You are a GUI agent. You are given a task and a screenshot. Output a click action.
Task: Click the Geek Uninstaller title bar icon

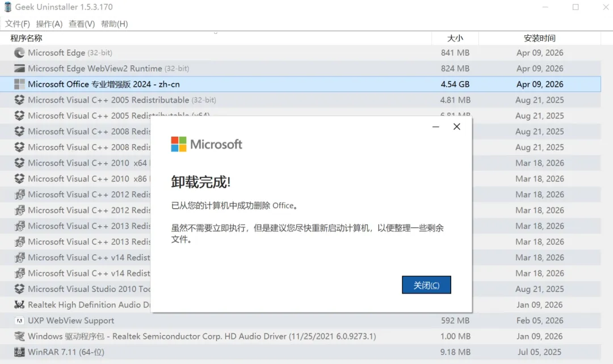pyautogui.click(x=8, y=7)
